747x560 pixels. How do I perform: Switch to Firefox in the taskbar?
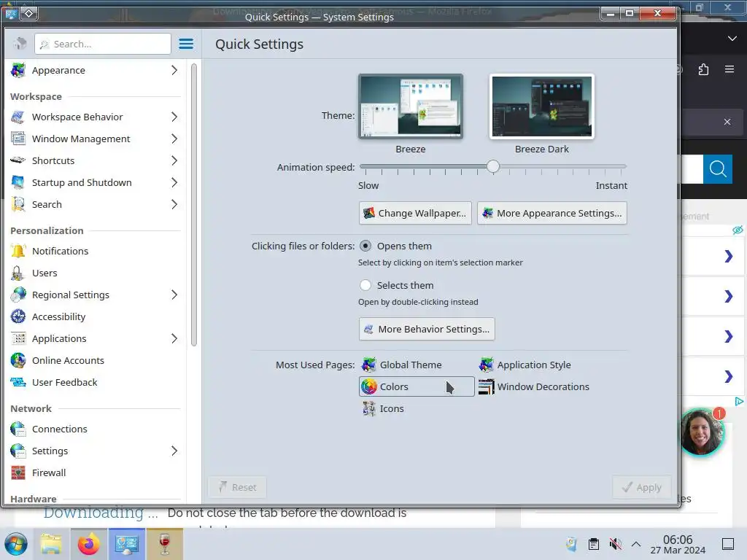click(89, 544)
